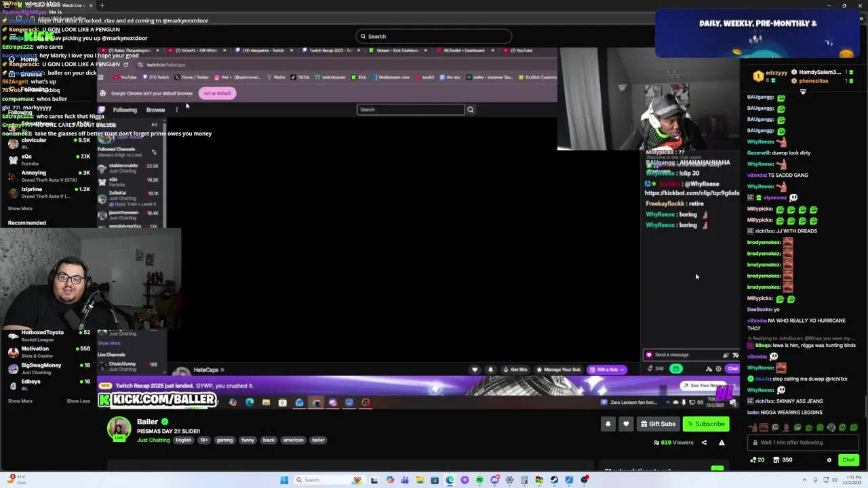Open Steam from the taskbar
Image resolution: width=868 pixels, height=488 pixels.
click(554, 480)
